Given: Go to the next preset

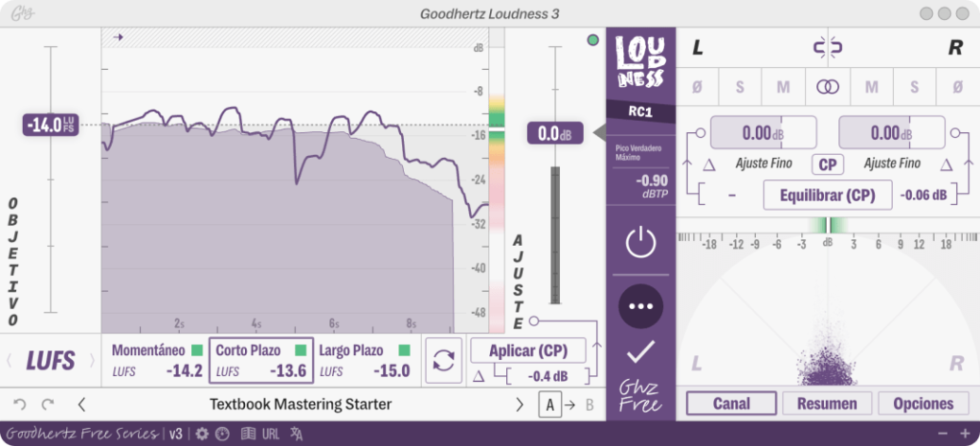Looking at the screenshot, I should coord(520,405).
